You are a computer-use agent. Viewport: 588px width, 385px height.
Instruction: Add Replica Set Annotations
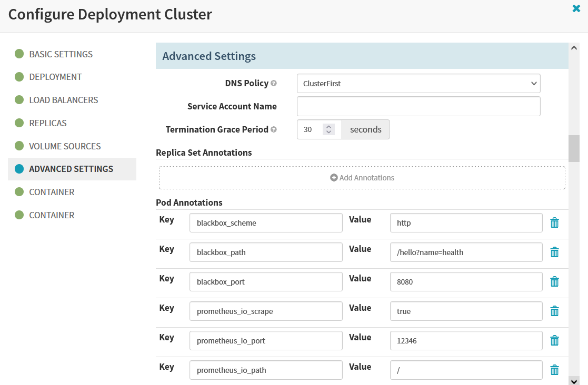click(362, 178)
